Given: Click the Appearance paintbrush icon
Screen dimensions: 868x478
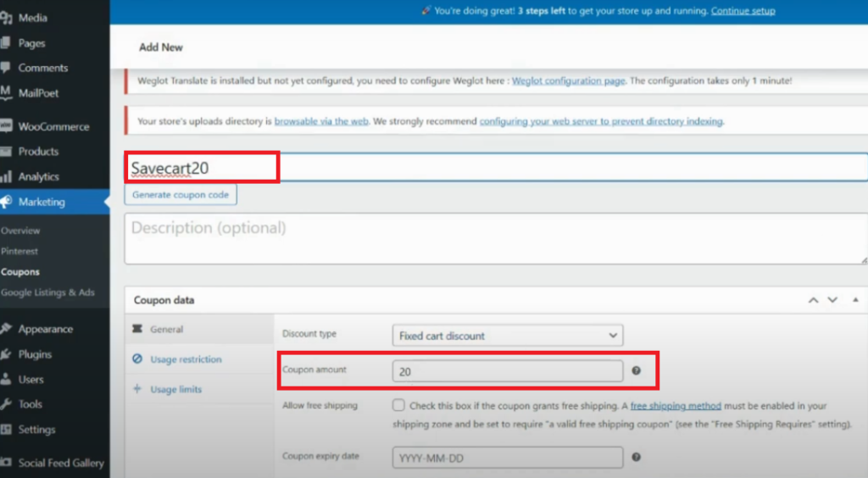Looking at the screenshot, I should tap(6, 329).
